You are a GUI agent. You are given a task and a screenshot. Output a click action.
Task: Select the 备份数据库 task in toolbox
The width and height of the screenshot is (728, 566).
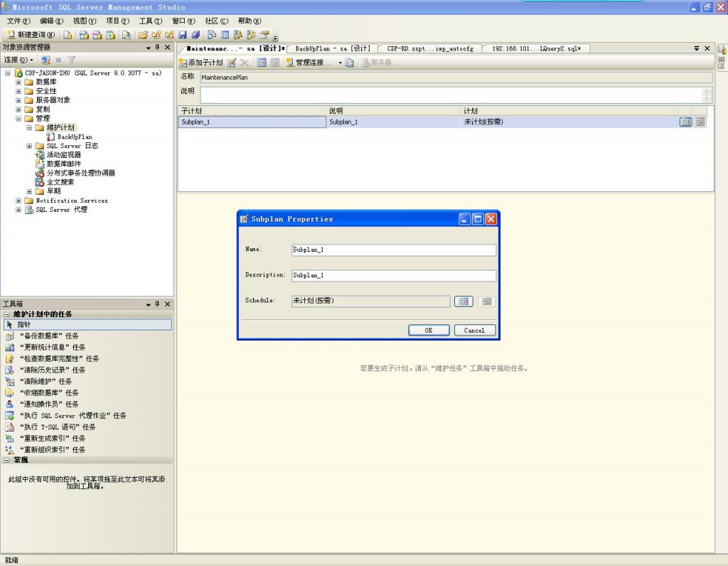pos(49,336)
